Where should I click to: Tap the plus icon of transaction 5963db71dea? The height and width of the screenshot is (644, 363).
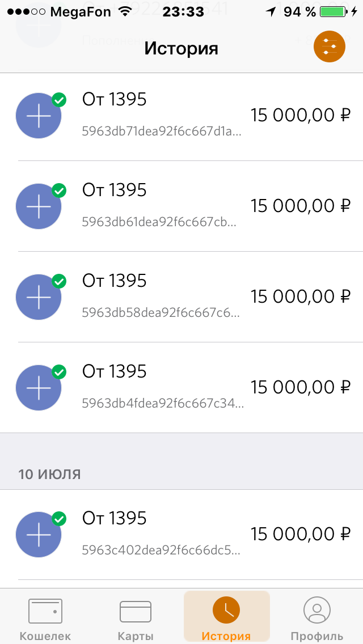pyautogui.click(x=39, y=116)
